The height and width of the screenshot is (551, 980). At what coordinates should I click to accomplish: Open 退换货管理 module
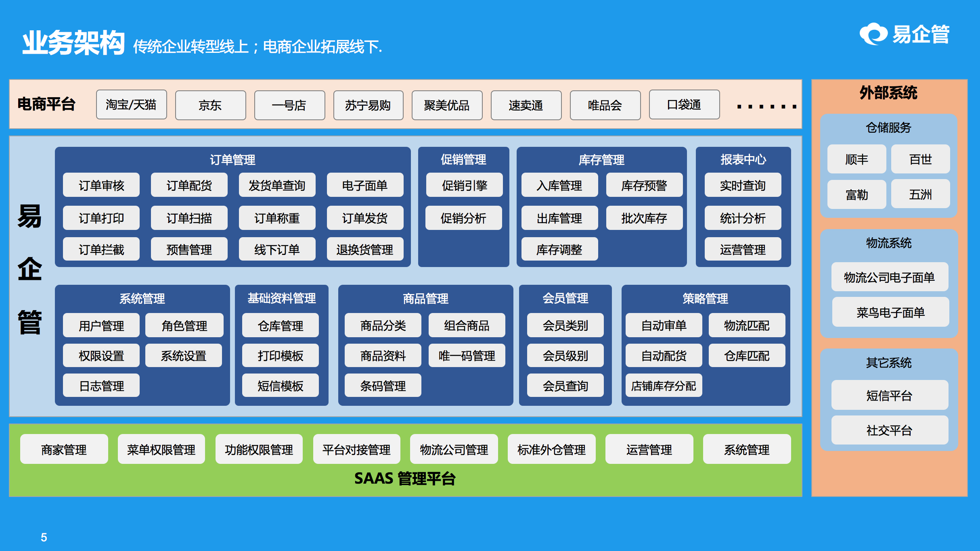point(365,249)
